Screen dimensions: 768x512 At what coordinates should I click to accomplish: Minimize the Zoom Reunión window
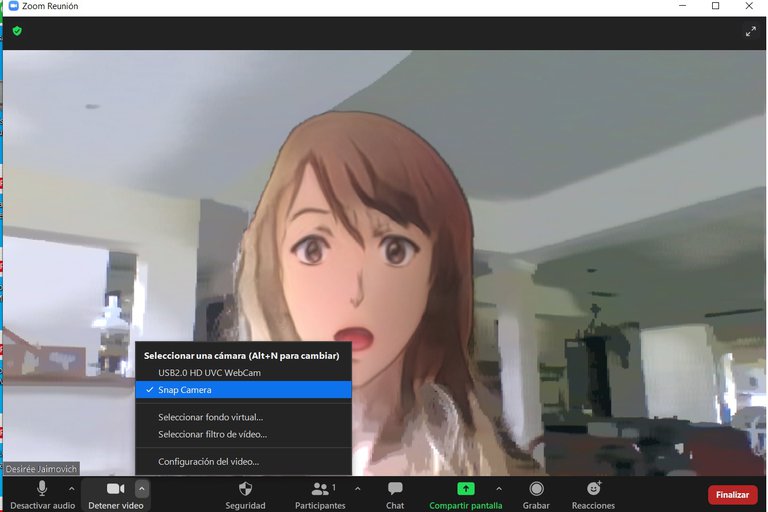click(682, 6)
